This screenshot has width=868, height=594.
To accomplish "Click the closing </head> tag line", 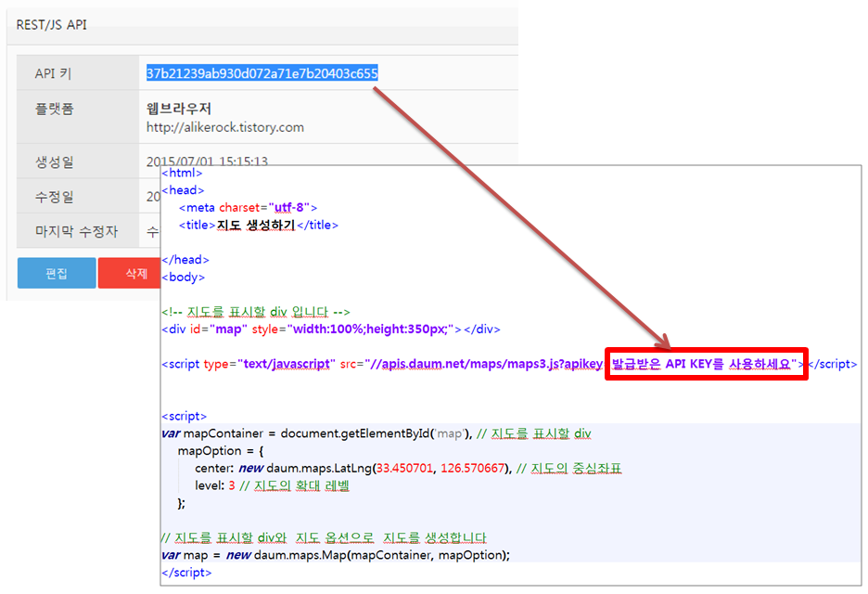I will point(185,259).
